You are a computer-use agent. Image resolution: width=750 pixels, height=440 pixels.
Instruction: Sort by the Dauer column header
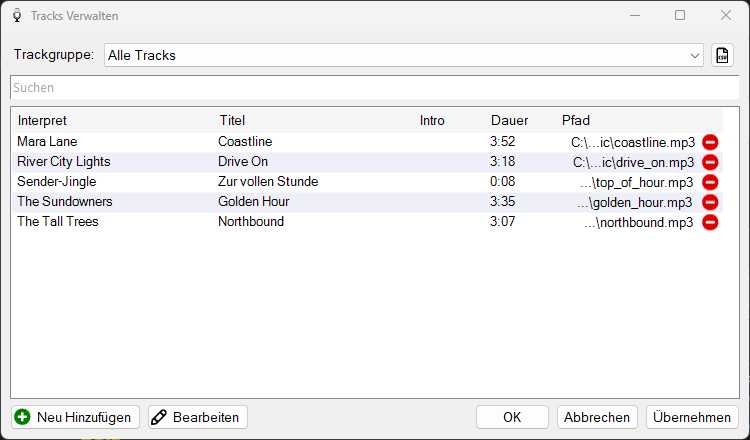509,121
